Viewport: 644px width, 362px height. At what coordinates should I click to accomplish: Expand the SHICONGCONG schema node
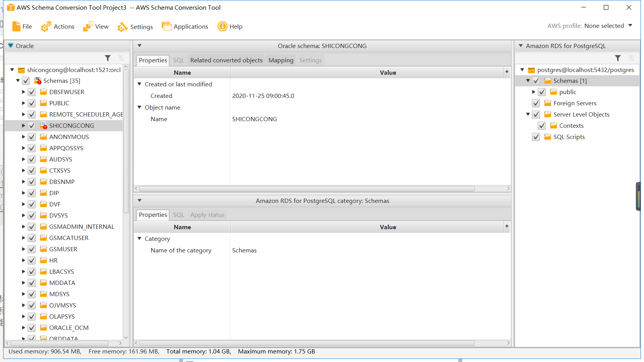[x=23, y=126]
